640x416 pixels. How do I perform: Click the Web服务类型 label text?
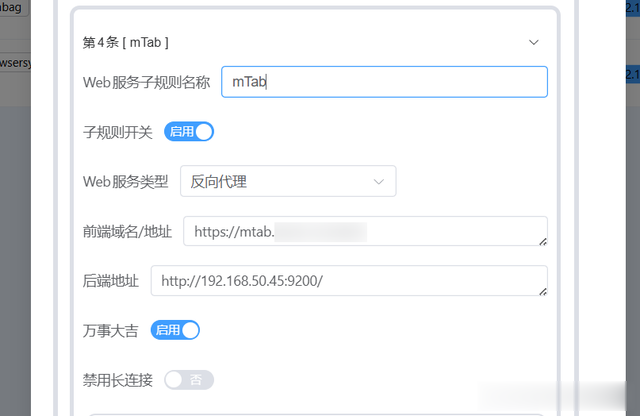pos(126,182)
